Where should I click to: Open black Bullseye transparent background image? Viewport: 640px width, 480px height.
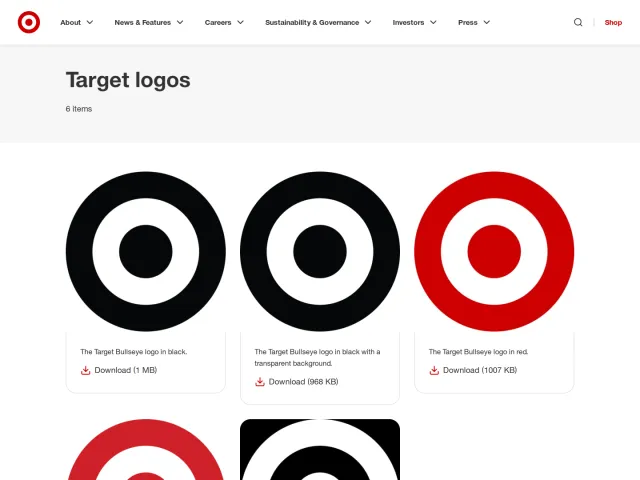pos(320,251)
